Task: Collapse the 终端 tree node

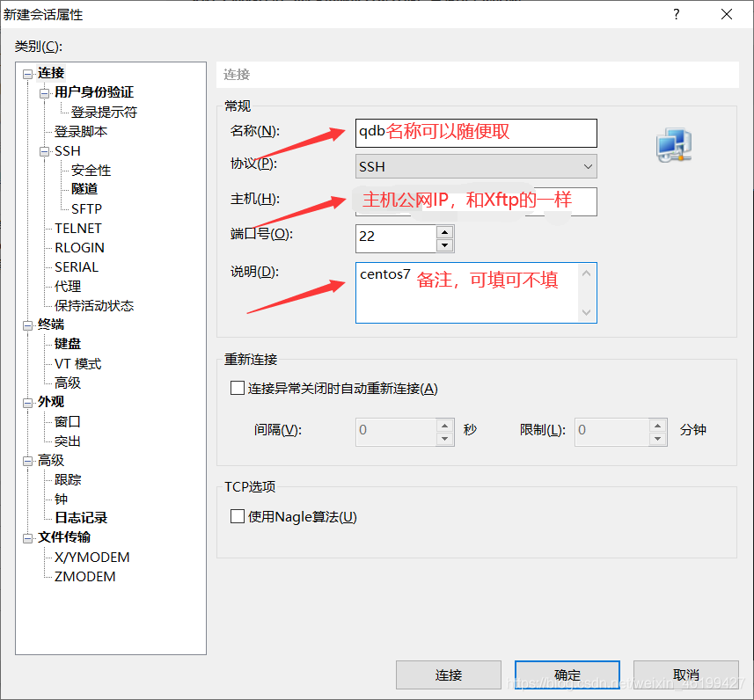Action: click(27, 325)
